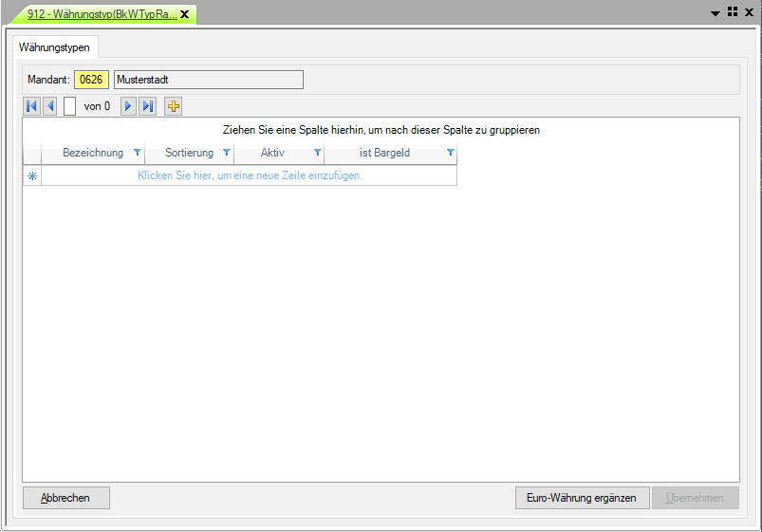This screenshot has height=532, width=762.
Task: Sort by the Bezeichnung column header
Action: pyautogui.click(x=92, y=153)
